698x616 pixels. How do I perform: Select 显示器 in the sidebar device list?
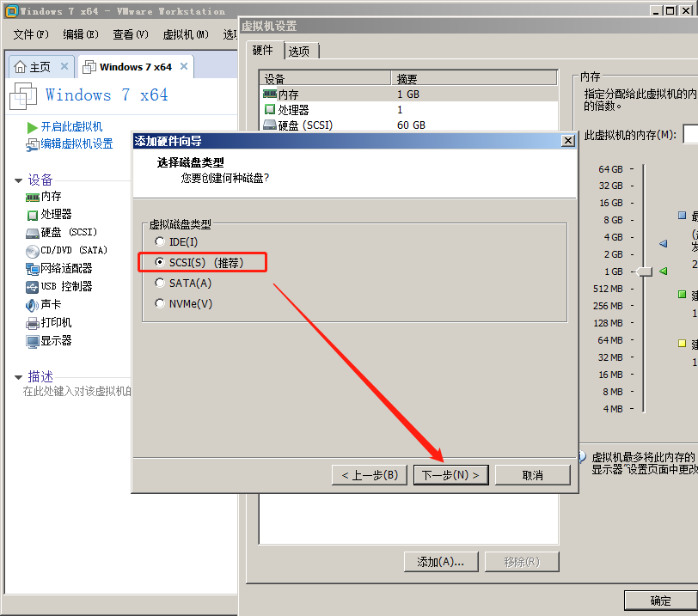coord(56,341)
